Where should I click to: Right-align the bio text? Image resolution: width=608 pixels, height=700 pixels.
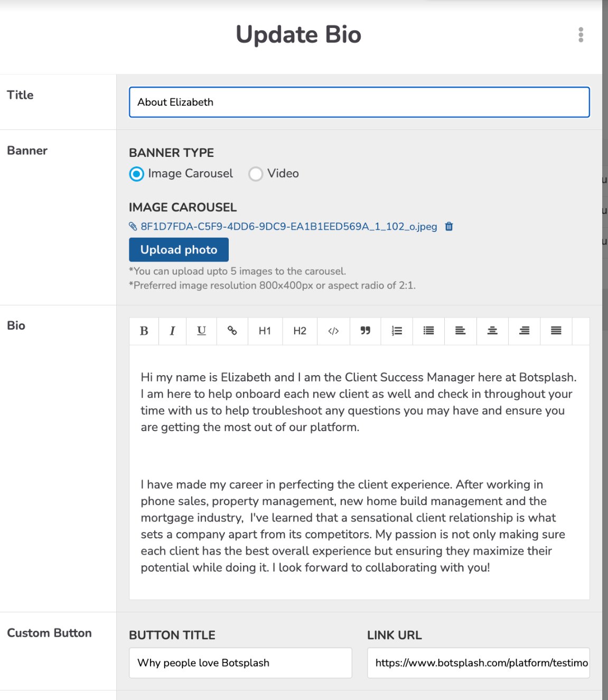(x=524, y=331)
